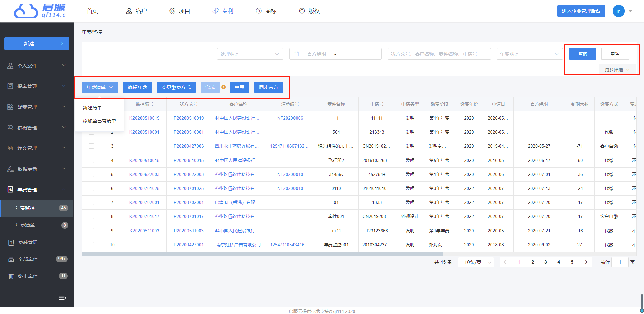Click the 年费管理 sidebar yen icon

point(10,190)
